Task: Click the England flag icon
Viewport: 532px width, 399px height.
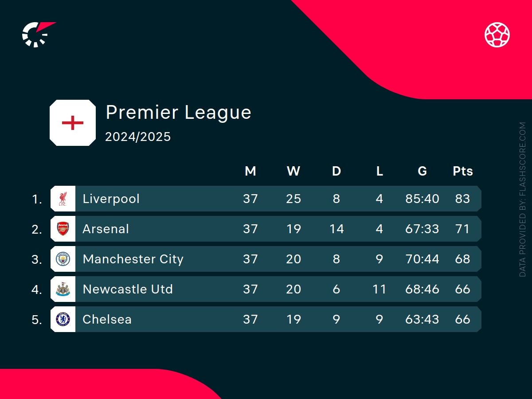Action: (x=73, y=123)
